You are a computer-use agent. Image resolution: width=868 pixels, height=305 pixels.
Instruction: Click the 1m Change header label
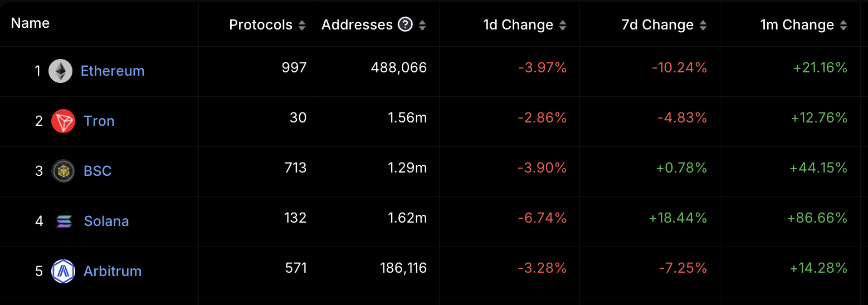797,25
